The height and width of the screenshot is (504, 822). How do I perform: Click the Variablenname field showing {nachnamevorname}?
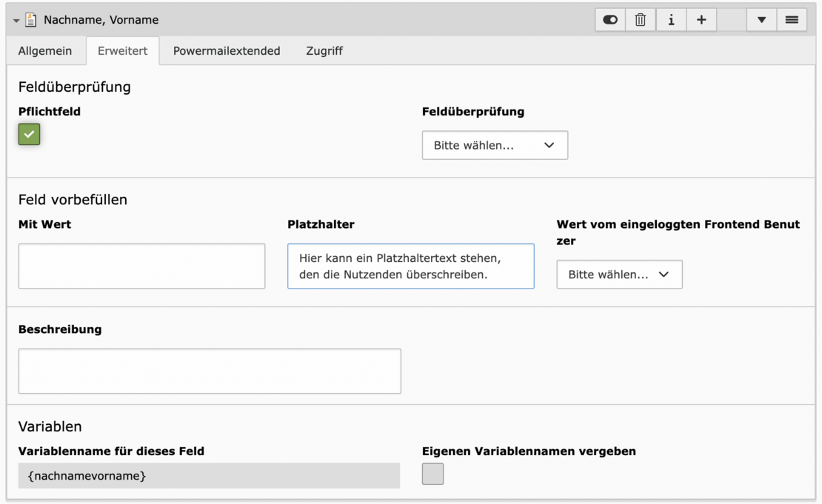point(209,476)
